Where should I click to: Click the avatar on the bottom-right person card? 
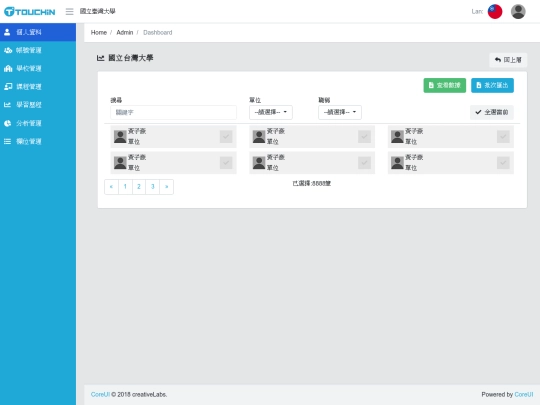click(397, 163)
